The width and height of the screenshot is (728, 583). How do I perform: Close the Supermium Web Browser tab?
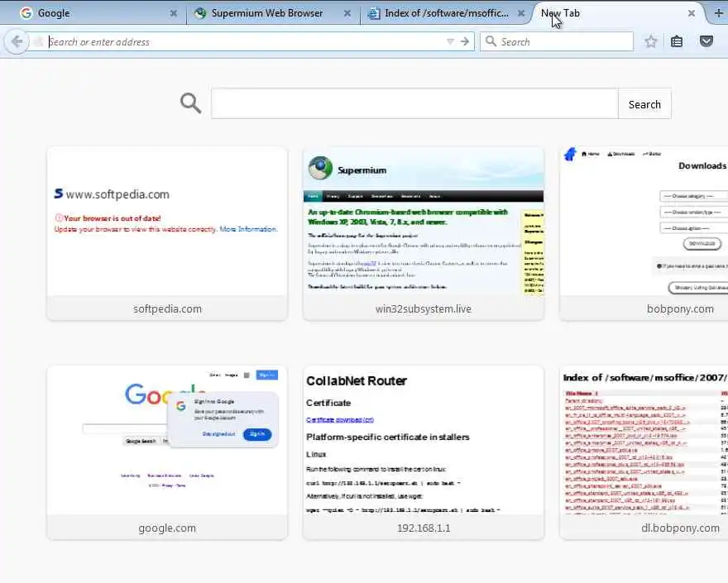pyautogui.click(x=347, y=13)
